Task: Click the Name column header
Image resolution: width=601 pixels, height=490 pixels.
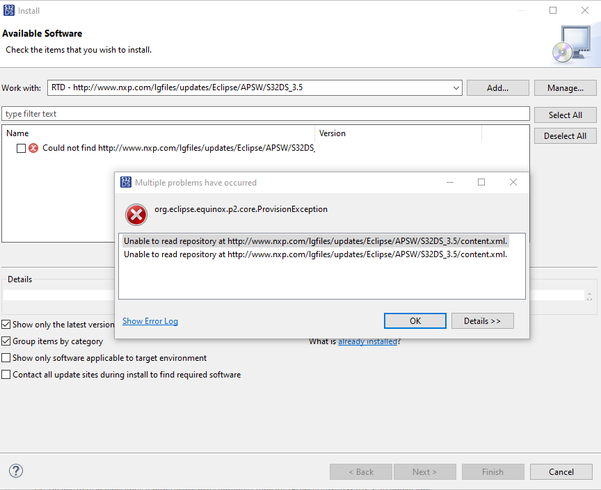Action: tap(158, 133)
